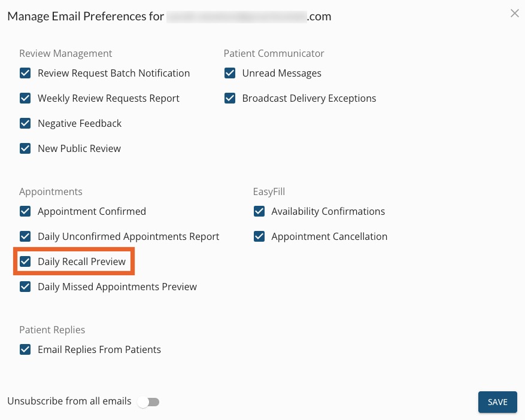This screenshot has height=420, width=525.
Task: Uncheck Review Request Batch Notification
Action: pos(25,73)
